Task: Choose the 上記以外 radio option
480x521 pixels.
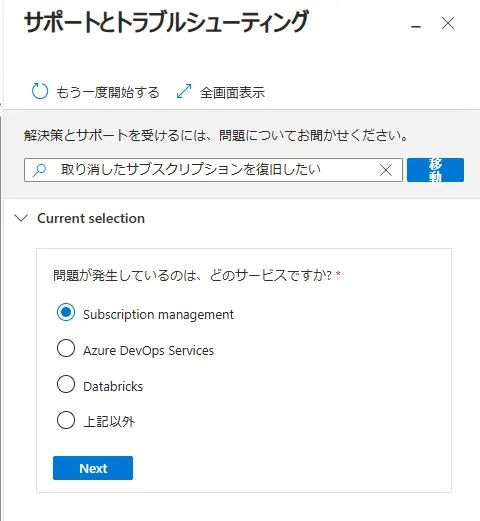Action: click(66, 420)
